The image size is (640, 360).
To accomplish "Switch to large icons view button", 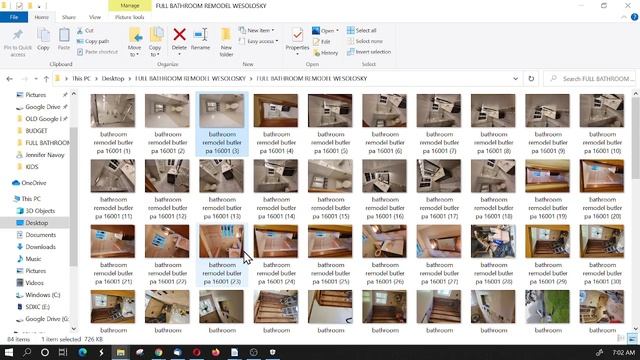I will pyautogui.click(x=632, y=339).
